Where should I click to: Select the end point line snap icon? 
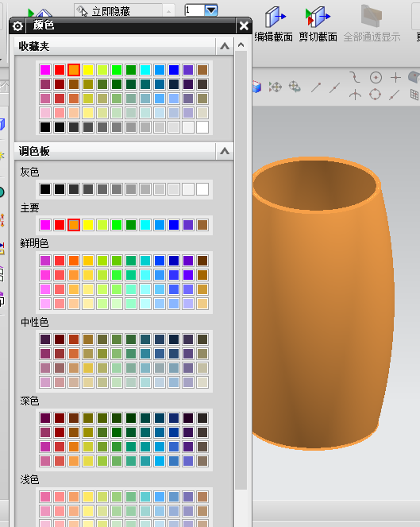tap(316, 87)
